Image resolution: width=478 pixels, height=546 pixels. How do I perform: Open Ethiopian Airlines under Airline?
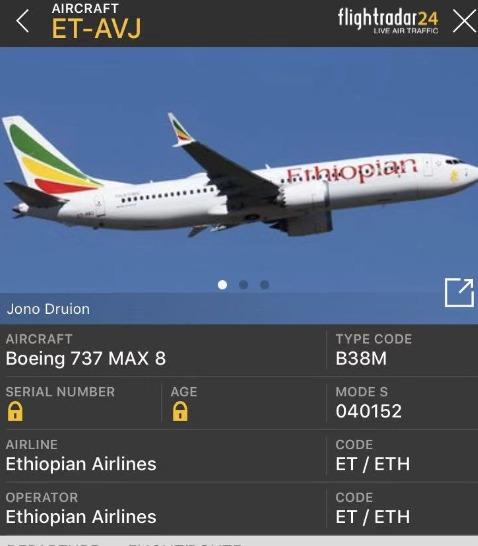[x=81, y=464]
